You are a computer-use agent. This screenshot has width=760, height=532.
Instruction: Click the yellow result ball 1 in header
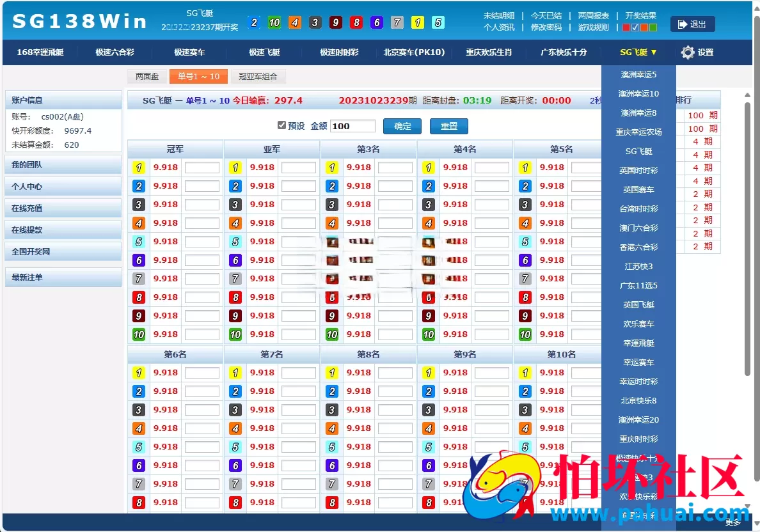[417, 22]
